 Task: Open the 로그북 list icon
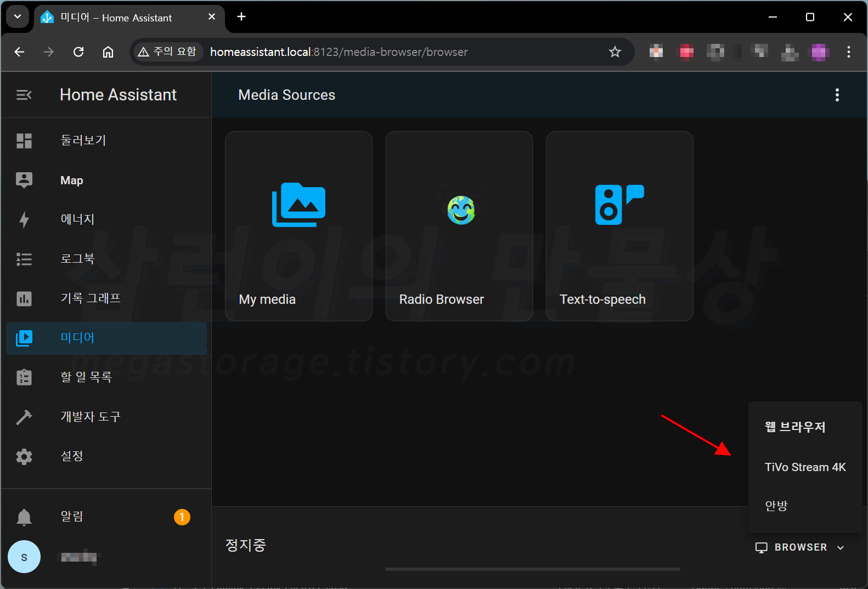point(24,259)
